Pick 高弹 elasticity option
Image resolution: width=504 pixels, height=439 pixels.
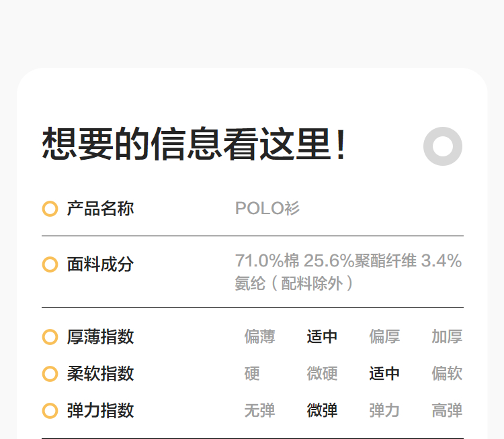coord(447,411)
